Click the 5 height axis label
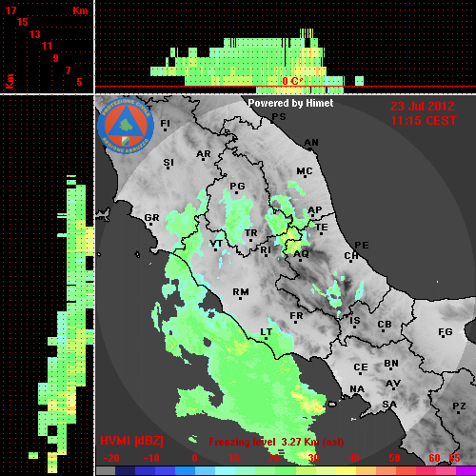Viewport: 476px width, 476px height. click(x=79, y=82)
